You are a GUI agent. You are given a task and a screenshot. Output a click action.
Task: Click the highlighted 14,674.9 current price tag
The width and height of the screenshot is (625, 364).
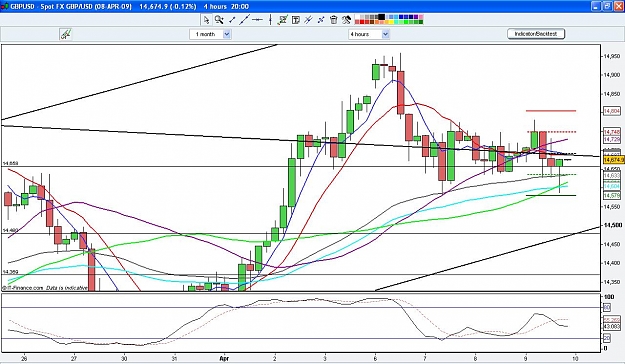click(614, 160)
